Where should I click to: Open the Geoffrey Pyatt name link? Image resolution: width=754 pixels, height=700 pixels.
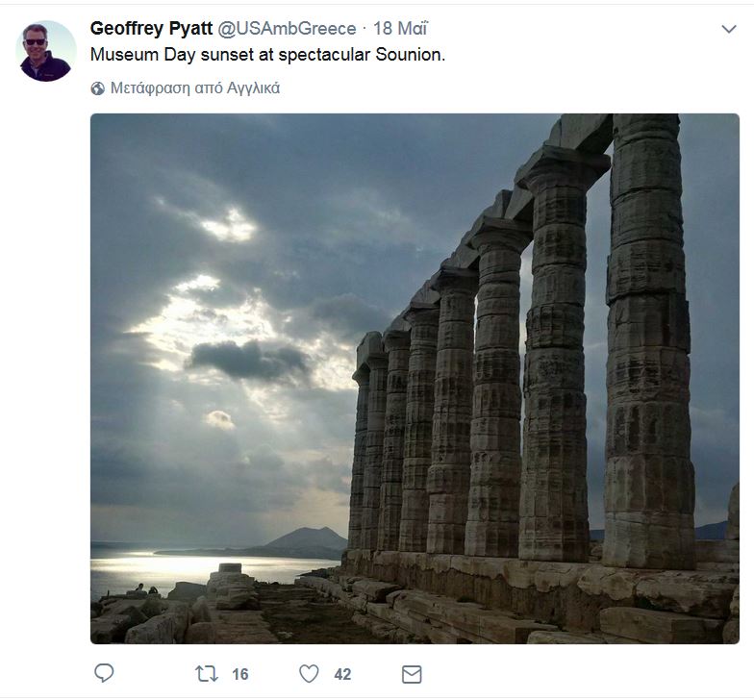tap(151, 29)
